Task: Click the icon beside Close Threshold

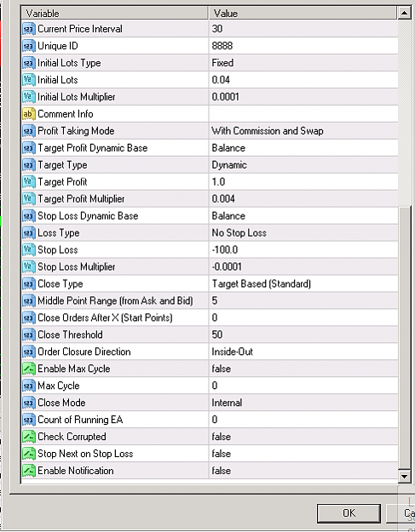Action: pyautogui.click(x=29, y=335)
